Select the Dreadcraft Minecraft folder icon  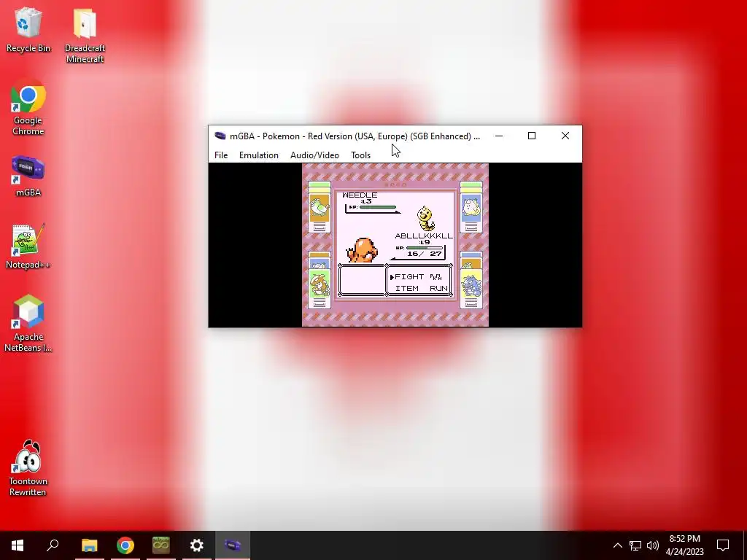point(85,36)
